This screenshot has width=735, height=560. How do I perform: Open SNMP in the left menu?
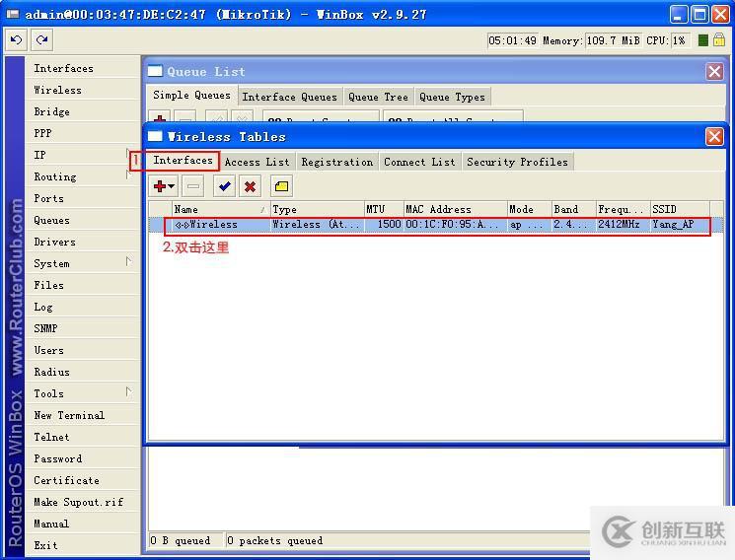coord(83,328)
